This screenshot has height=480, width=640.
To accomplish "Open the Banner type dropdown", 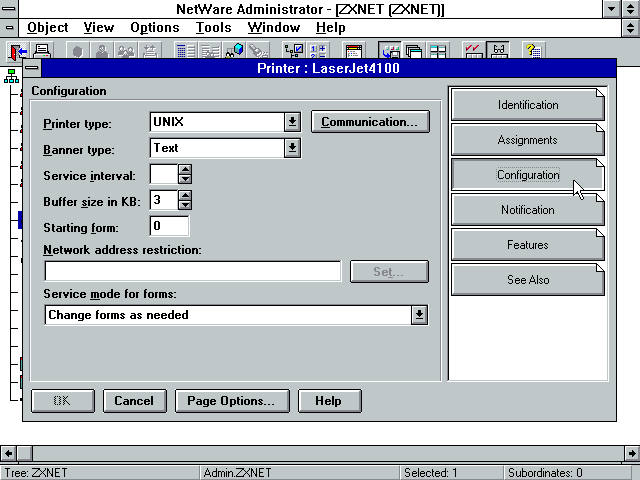I will 292,148.
